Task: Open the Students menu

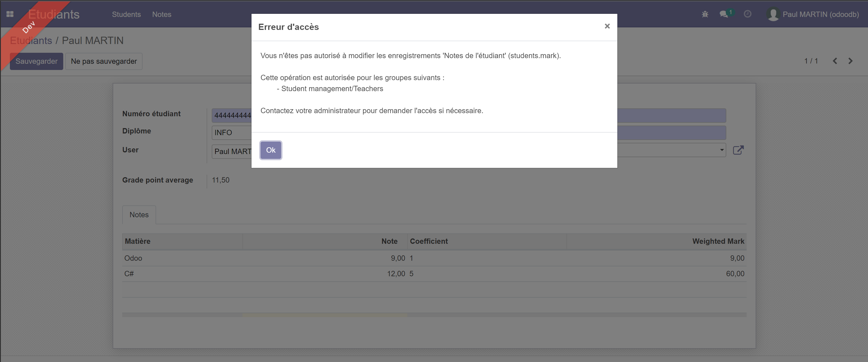Action: click(126, 14)
